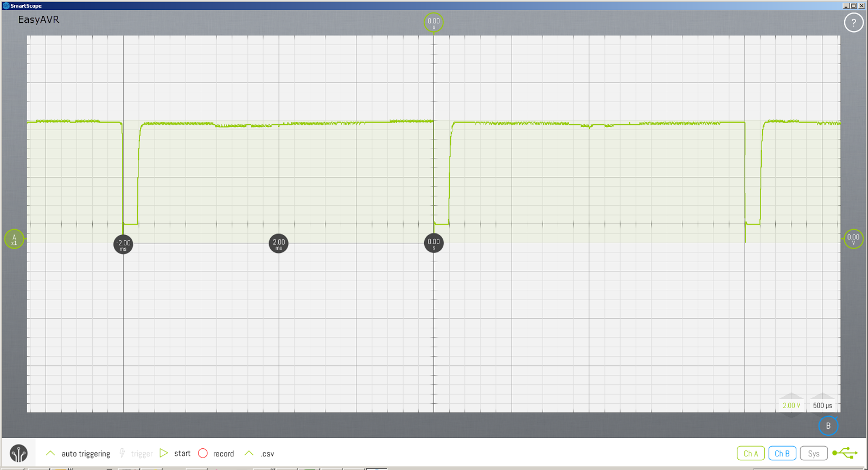Image resolution: width=868 pixels, height=470 pixels.
Task: Click the top trigger position 0.00 s marker
Action: 433,22
